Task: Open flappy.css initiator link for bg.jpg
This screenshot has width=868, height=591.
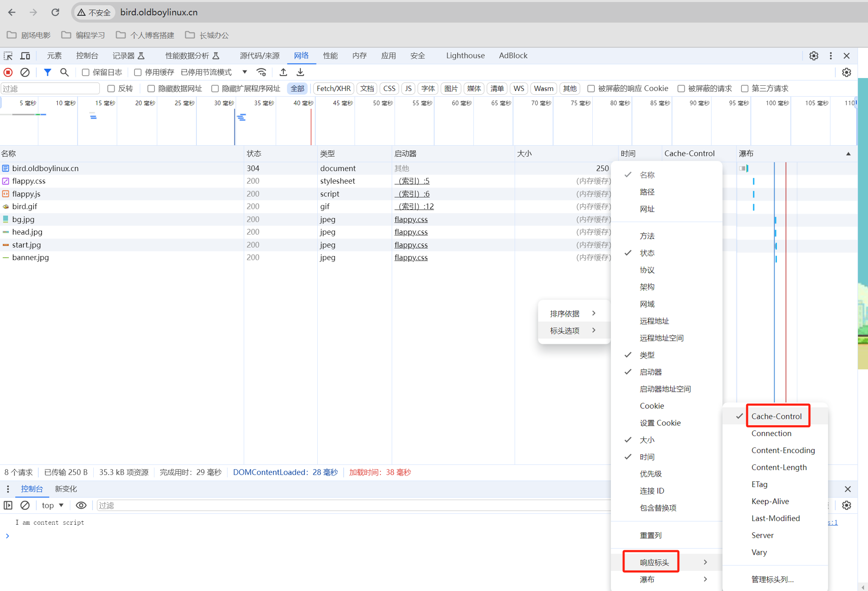Action: pyautogui.click(x=411, y=219)
